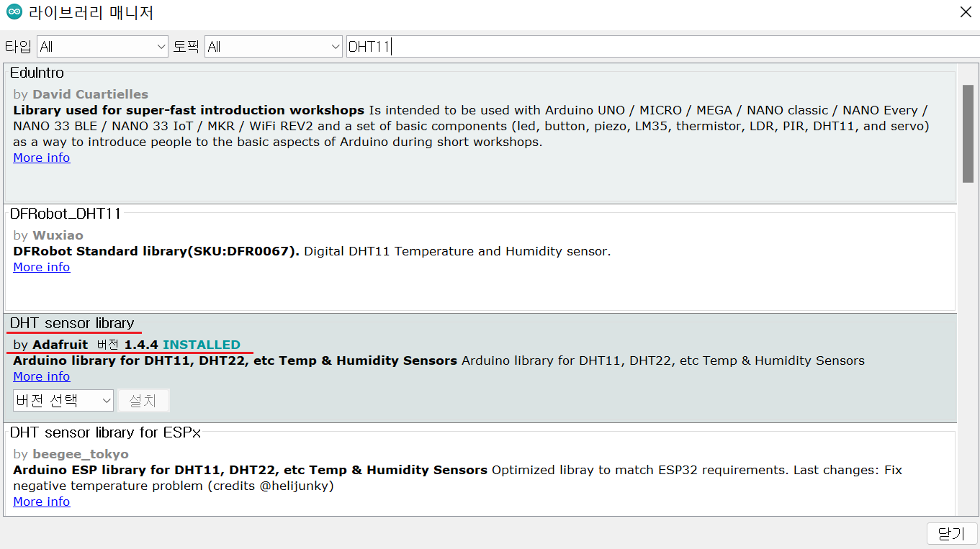Click 'Library used for super-fast introduction workshops' text
980x549 pixels.
(189, 110)
